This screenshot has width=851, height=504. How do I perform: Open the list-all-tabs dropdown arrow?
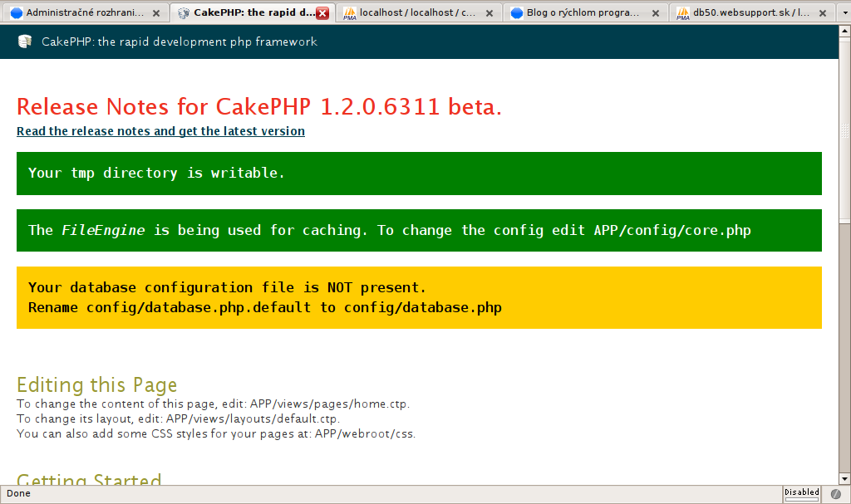pos(844,13)
